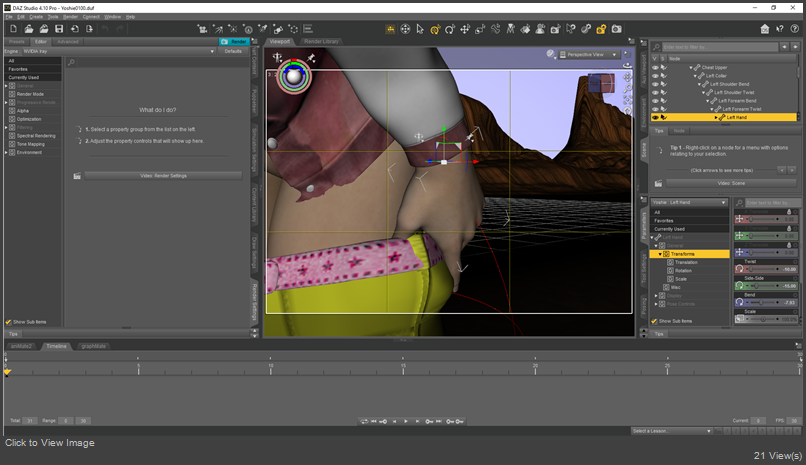Click the Video: Scene button
This screenshot has height=465, width=806.
point(731,183)
